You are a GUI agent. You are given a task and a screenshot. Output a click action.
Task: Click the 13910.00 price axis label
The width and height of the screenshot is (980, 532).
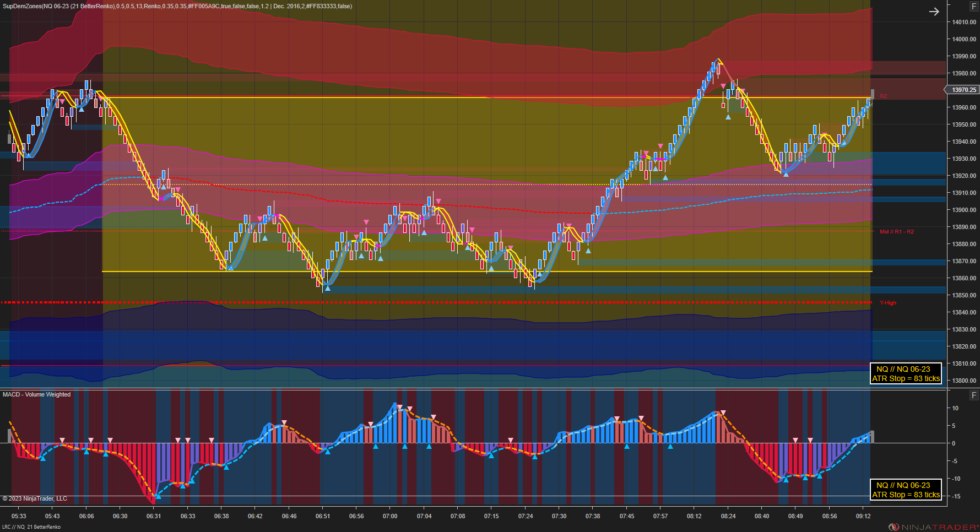964,193
